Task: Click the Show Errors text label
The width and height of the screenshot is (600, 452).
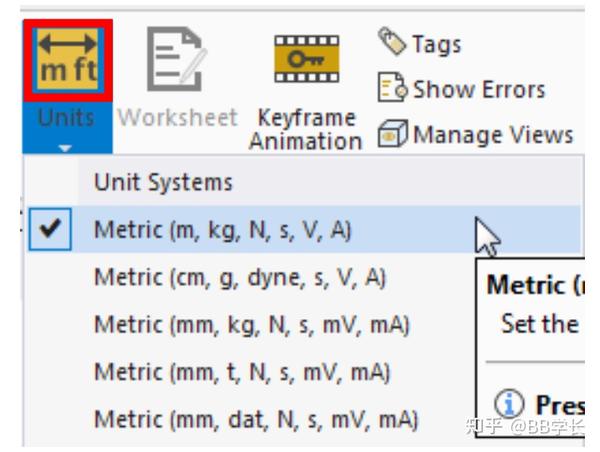Action: coord(478,88)
